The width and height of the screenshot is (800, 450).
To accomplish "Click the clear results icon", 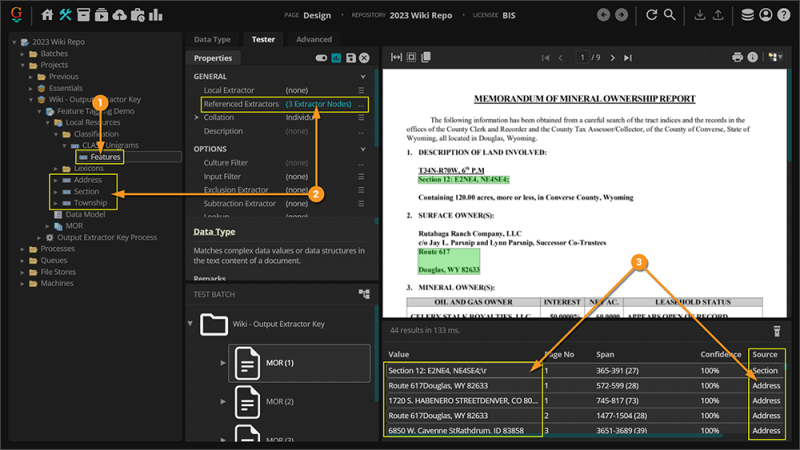I will pos(776,331).
